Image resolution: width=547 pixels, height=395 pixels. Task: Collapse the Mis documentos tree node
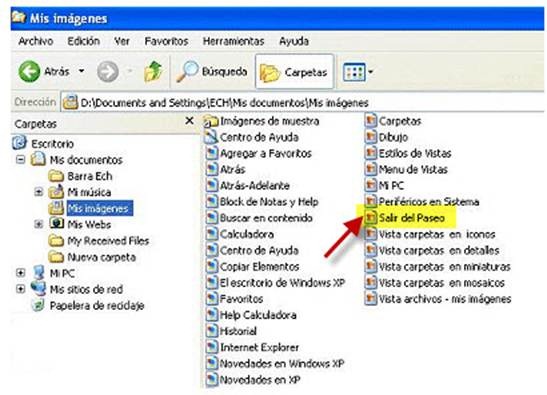pos(21,160)
